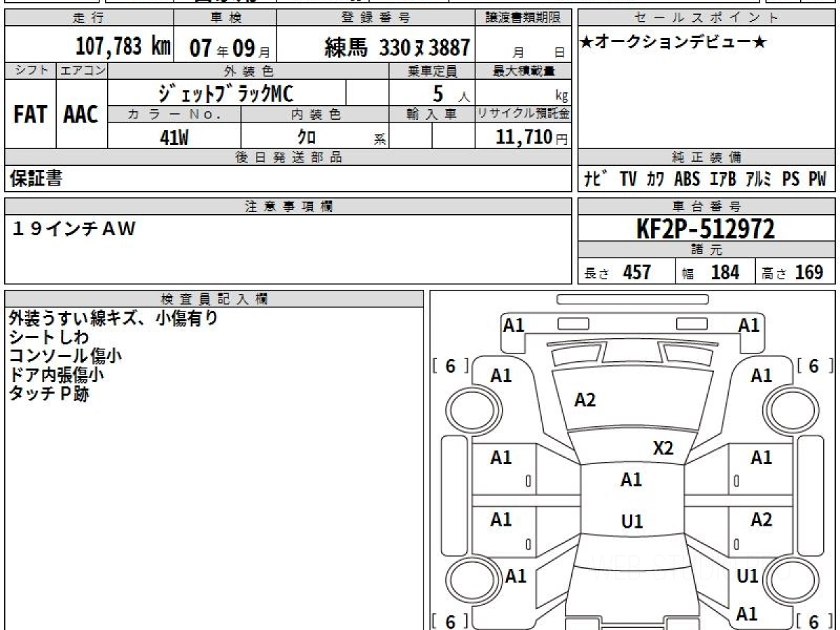Click the 純正装備 header
Viewport: 840px width, 630px height.
click(x=706, y=157)
